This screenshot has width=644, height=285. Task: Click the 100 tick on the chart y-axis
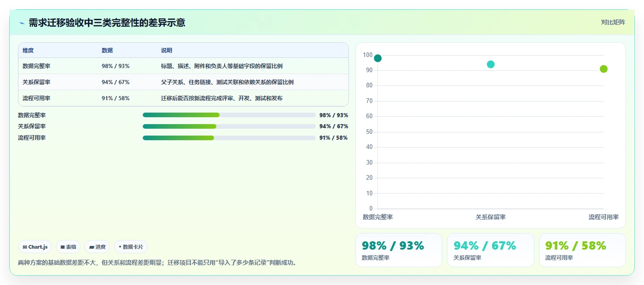pyautogui.click(x=368, y=55)
